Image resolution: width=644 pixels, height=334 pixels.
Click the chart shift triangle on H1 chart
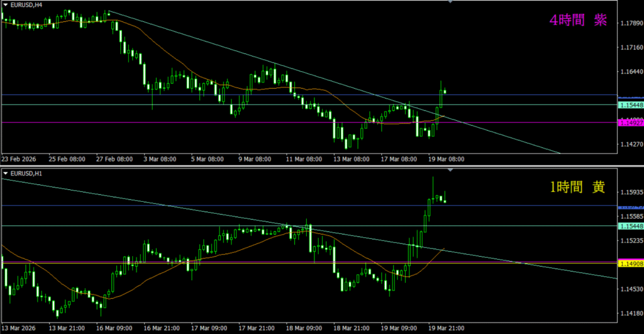450,170
